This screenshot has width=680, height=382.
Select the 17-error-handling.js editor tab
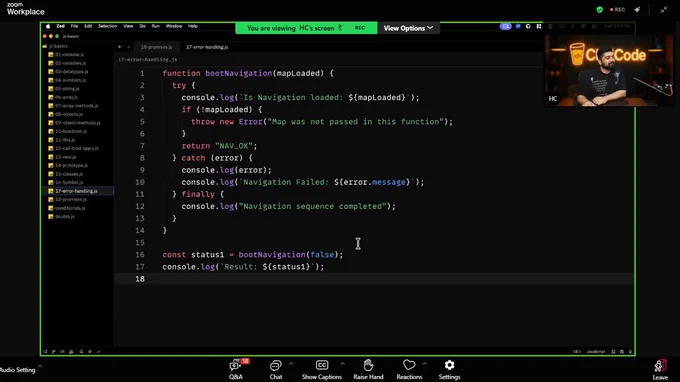207,47
